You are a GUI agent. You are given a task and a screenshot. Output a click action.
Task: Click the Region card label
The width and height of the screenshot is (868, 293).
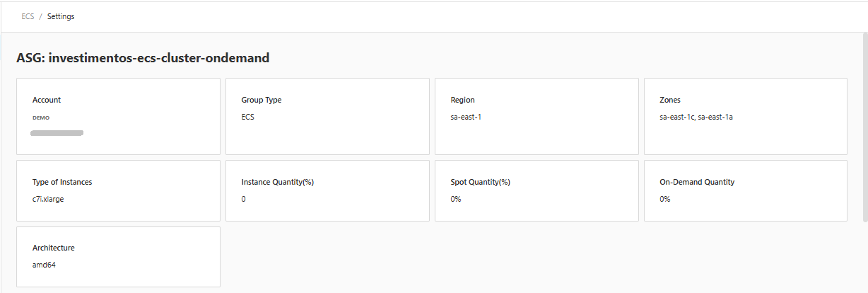pos(462,100)
